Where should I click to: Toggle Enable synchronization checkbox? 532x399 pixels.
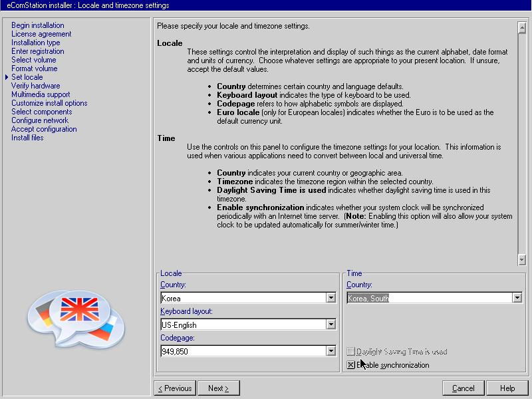click(x=351, y=364)
